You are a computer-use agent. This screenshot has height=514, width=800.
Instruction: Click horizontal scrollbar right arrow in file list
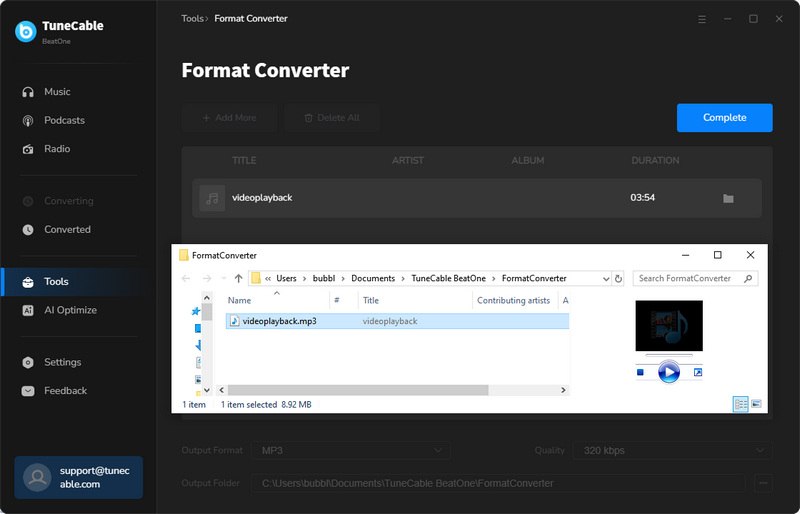coord(563,390)
